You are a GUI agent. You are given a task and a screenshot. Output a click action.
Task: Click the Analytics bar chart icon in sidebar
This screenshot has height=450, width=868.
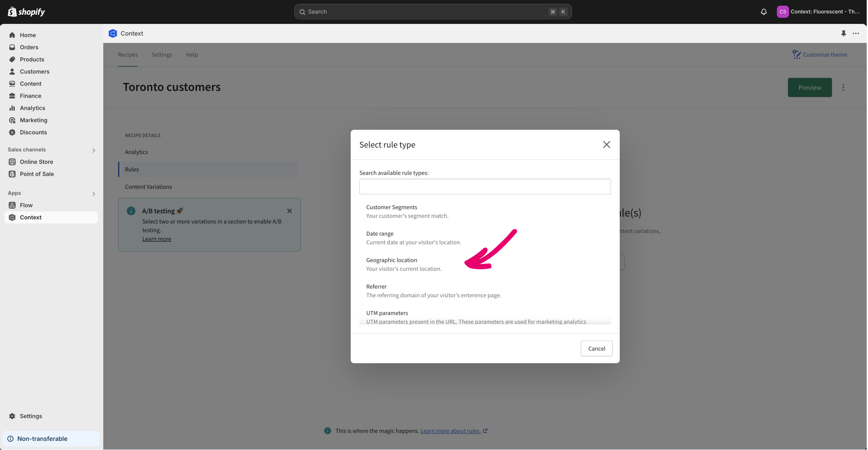point(12,108)
